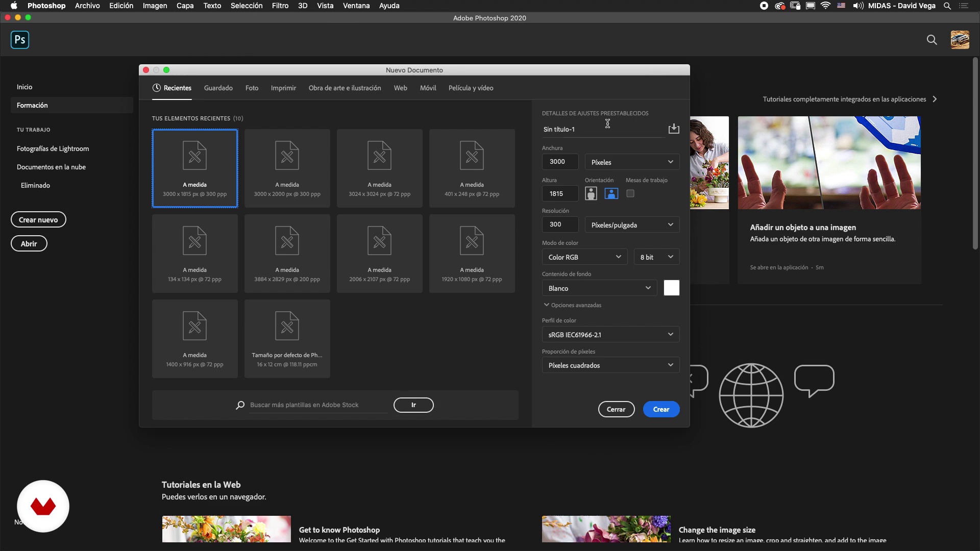Click the Sin título-1 document name field

(x=603, y=130)
